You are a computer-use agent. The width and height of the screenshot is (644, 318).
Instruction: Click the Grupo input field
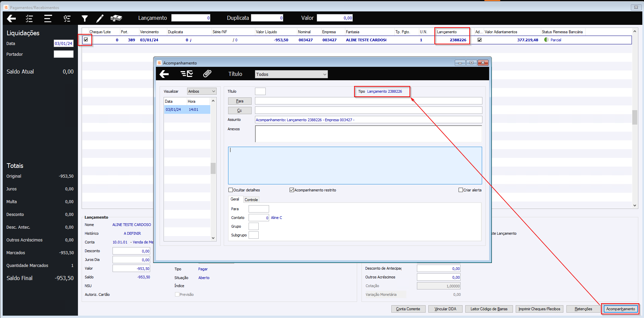pos(254,226)
